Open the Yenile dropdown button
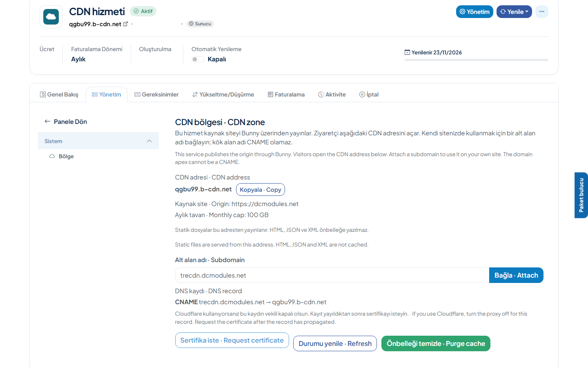 point(514,11)
